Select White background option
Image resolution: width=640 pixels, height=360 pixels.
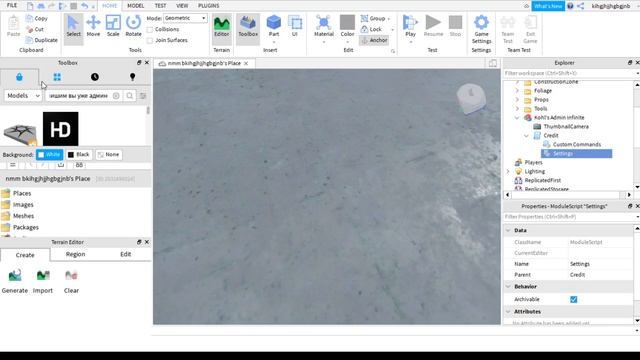pyautogui.click(x=49, y=155)
